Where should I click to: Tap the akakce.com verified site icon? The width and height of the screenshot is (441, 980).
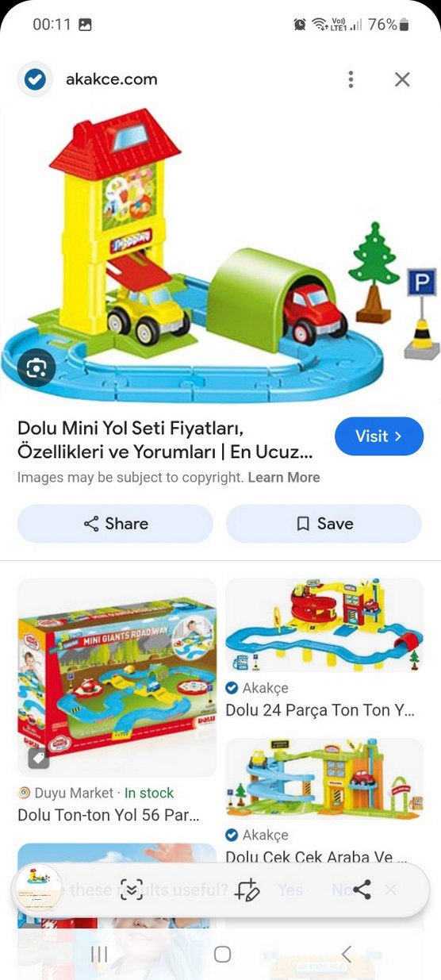(35, 79)
